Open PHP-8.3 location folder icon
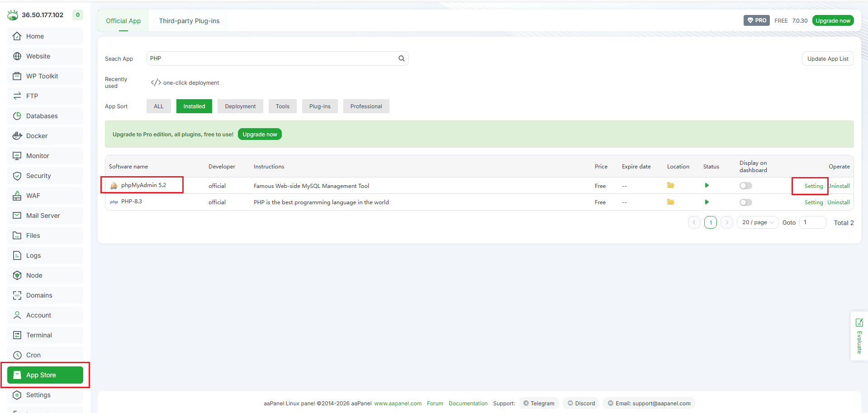Screen dimensions: 868x413 pyautogui.click(x=670, y=202)
